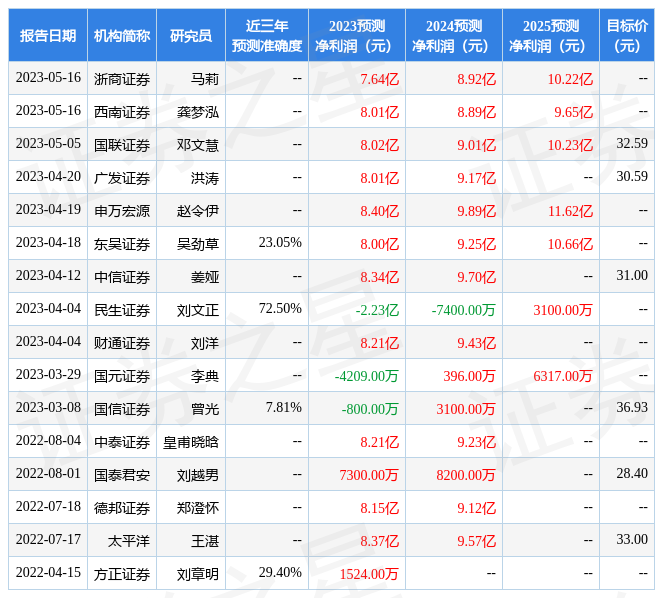Click the 2023预测净利润 column header

tap(357, 35)
